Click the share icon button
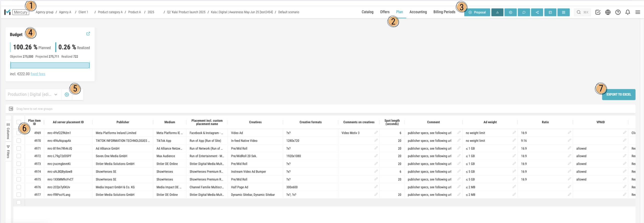Image resolution: width=644 pixels, height=223 pixels. tap(537, 12)
